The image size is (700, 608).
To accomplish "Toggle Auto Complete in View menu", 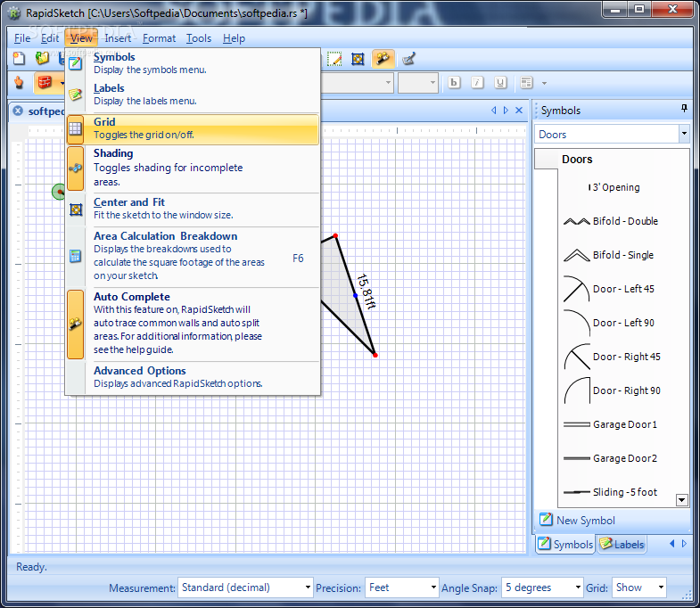I will (193, 325).
